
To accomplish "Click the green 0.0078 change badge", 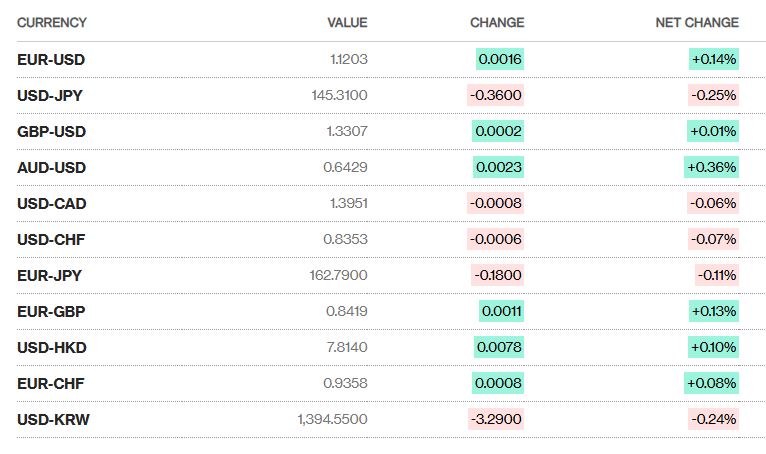I will (499, 347).
